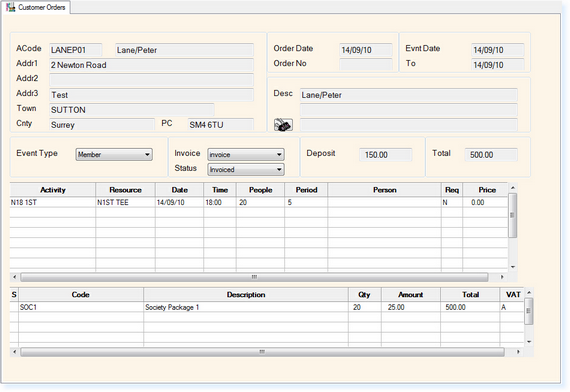
Task: Click the name field showing Lane/Peter next to ACode
Action: coord(184,50)
